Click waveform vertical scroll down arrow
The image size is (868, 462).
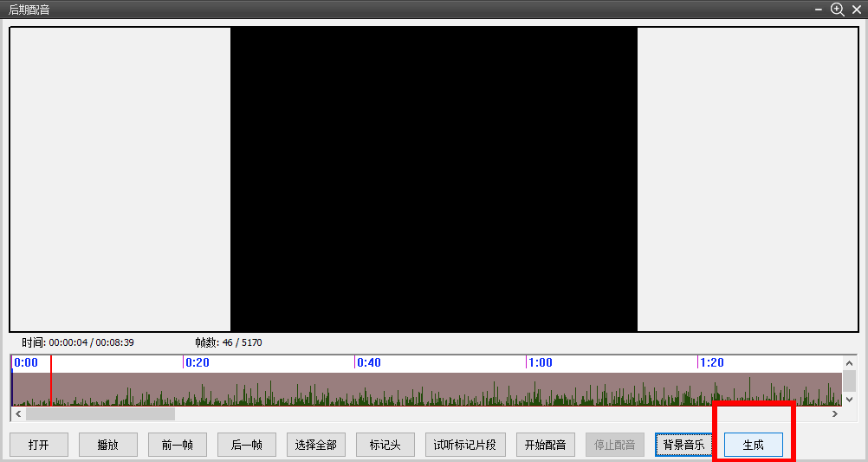point(849,400)
